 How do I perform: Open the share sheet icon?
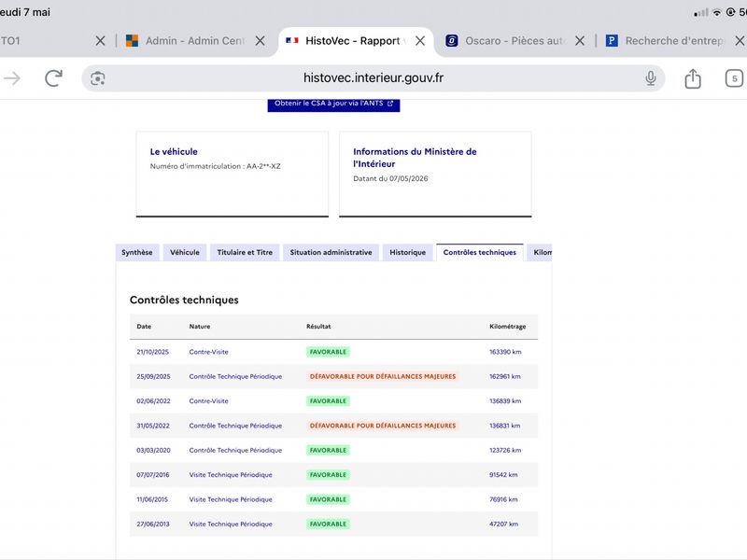pyautogui.click(x=693, y=78)
